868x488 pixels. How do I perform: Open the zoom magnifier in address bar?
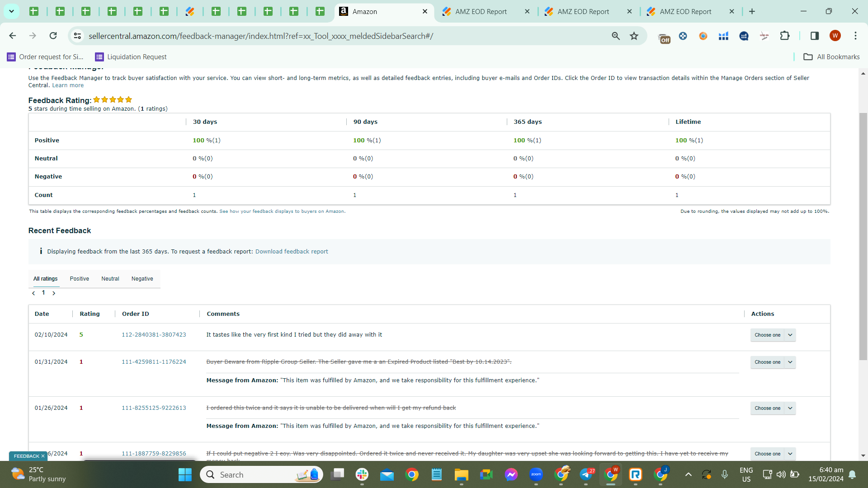click(616, 36)
